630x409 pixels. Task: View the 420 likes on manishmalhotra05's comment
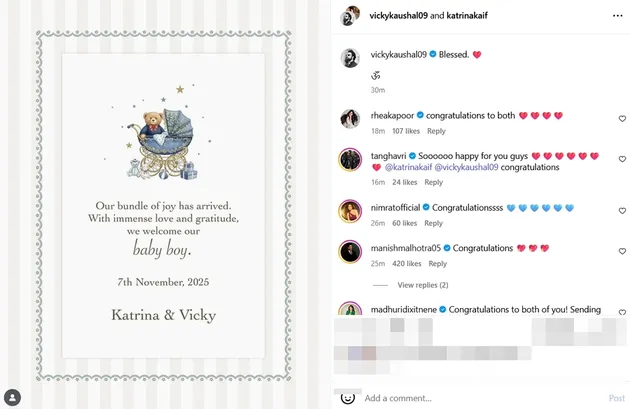click(x=407, y=264)
